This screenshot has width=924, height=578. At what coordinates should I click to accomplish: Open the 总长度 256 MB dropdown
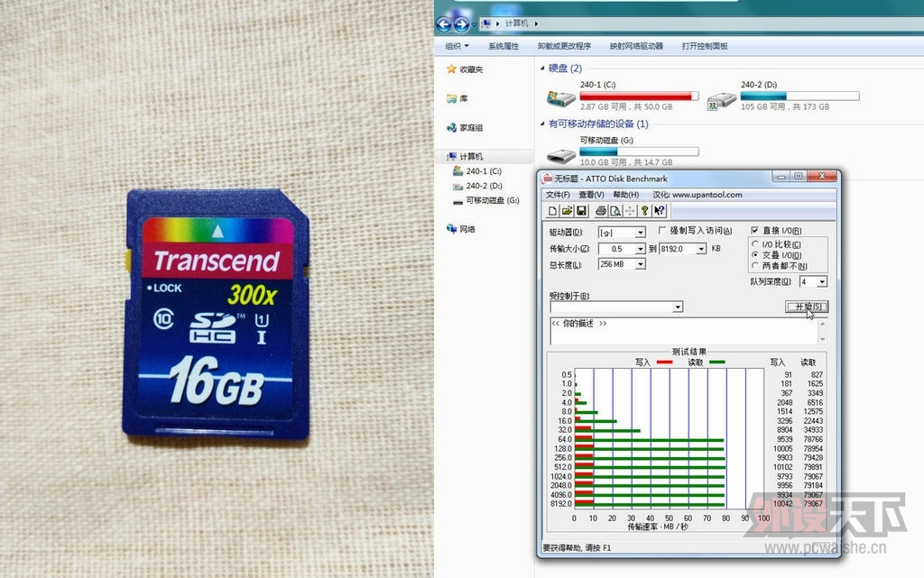640,265
